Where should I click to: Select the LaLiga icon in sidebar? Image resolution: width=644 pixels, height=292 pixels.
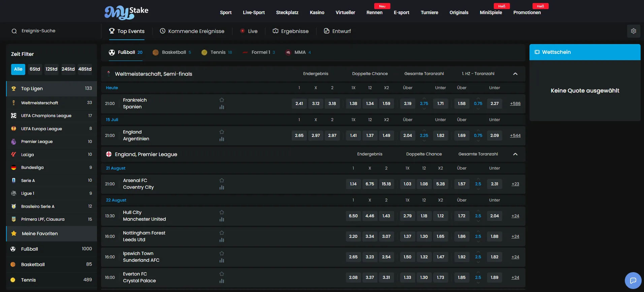click(13, 154)
